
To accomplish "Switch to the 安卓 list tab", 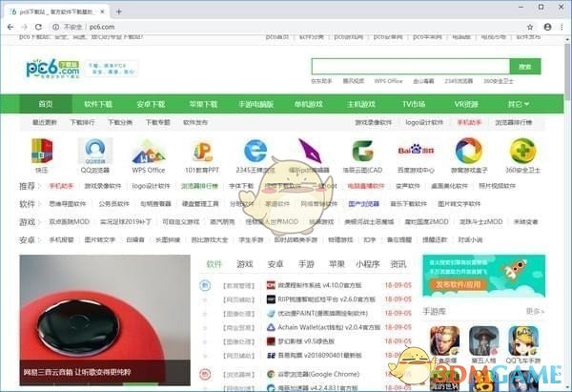I will pos(276,264).
